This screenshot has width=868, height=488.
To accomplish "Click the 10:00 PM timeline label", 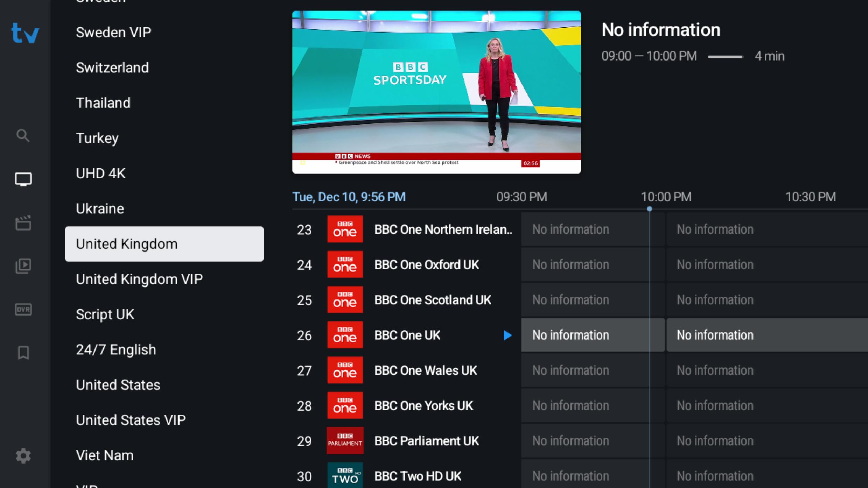I will (x=666, y=197).
